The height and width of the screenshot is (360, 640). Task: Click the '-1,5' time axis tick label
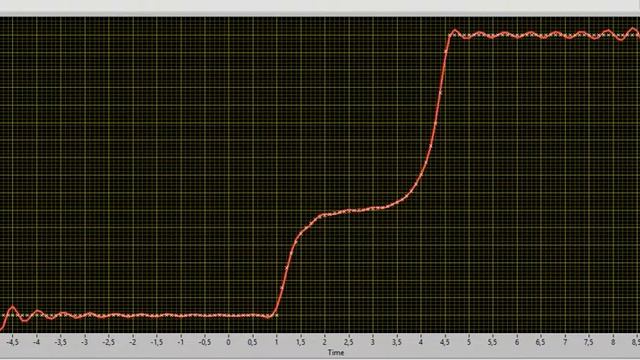click(x=157, y=342)
